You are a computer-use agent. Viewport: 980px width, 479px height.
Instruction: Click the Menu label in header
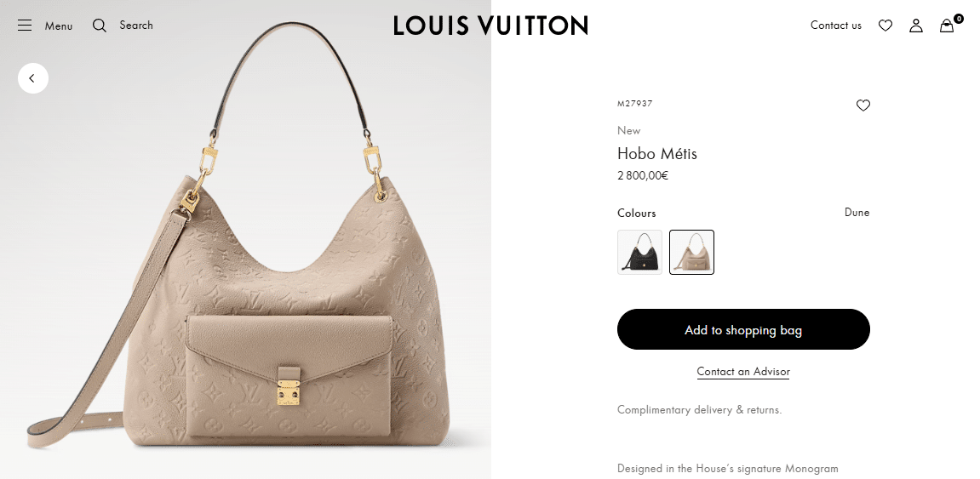click(59, 26)
